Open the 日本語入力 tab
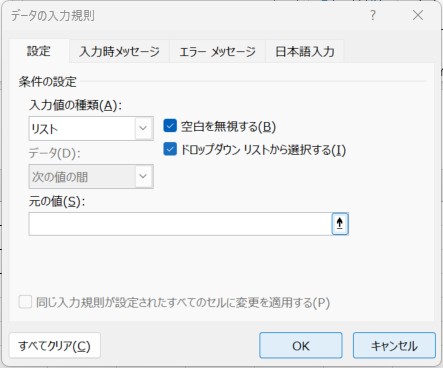The height and width of the screenshot is (368, 443). tap(305, 51)
